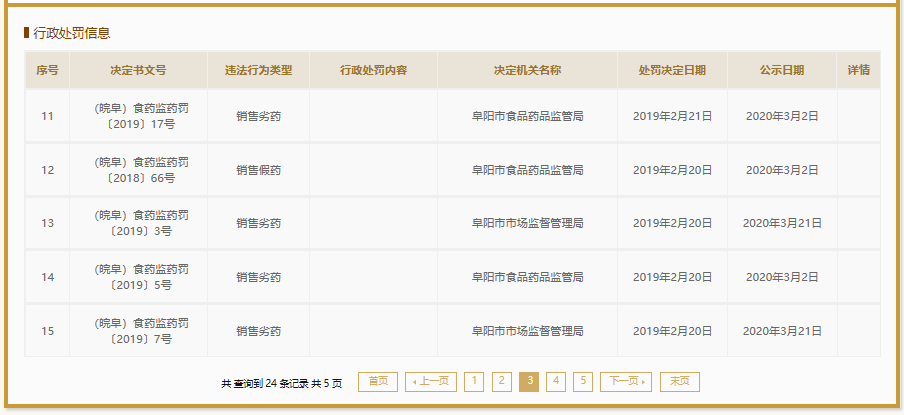Click the next page button (下一页)
904x415 pixels.
[x=625, y=381]
